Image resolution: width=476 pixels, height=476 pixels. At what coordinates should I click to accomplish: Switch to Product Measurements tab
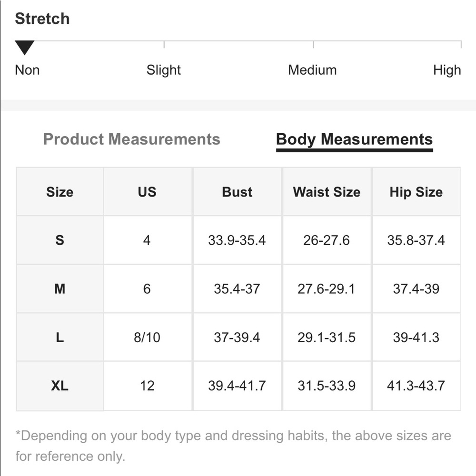pos(132,139)
